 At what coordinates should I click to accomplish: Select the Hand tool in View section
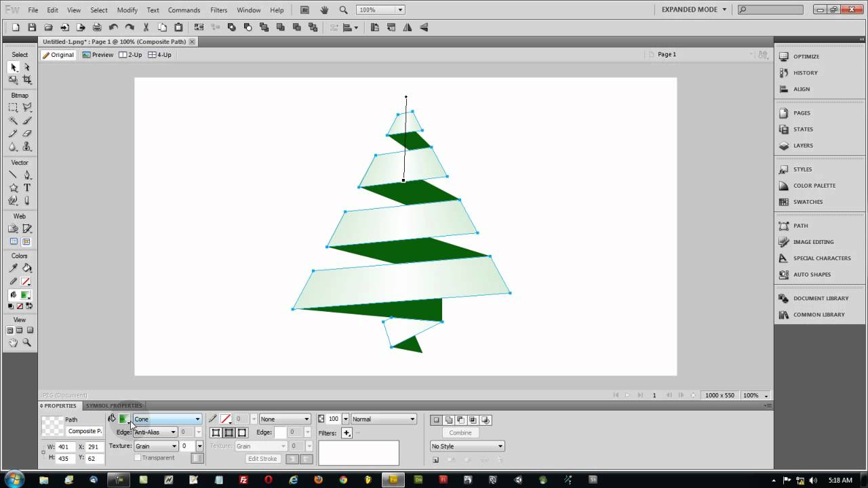tap(13, 343)
